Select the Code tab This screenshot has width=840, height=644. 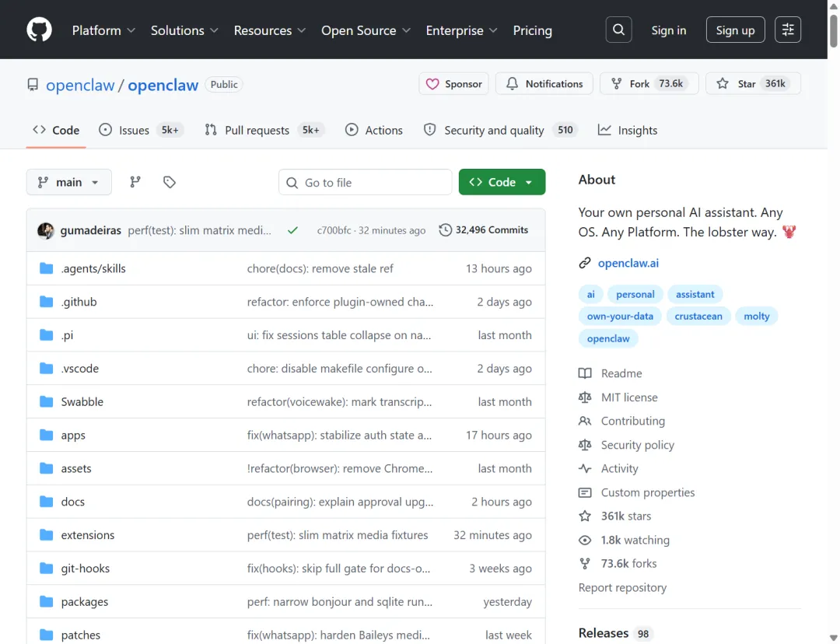56,130
